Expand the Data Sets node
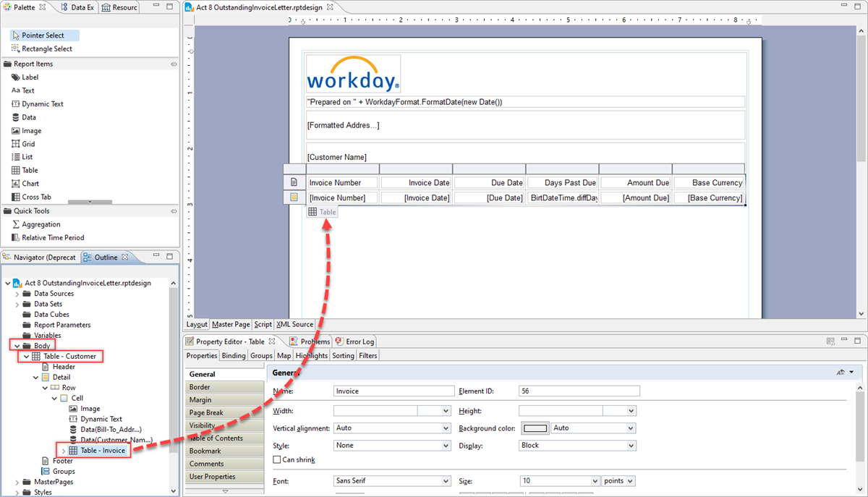Viewport: 868px width, 497px height. [x=17, y=304]
